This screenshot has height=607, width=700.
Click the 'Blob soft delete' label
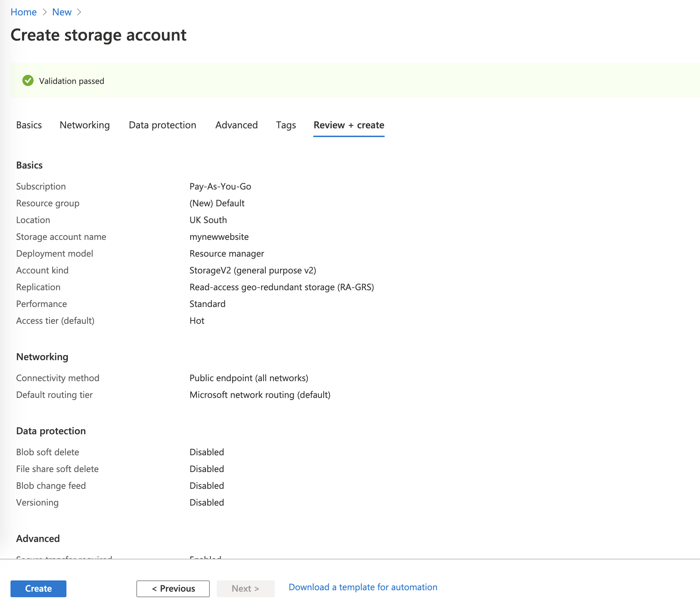coord(48,452)
